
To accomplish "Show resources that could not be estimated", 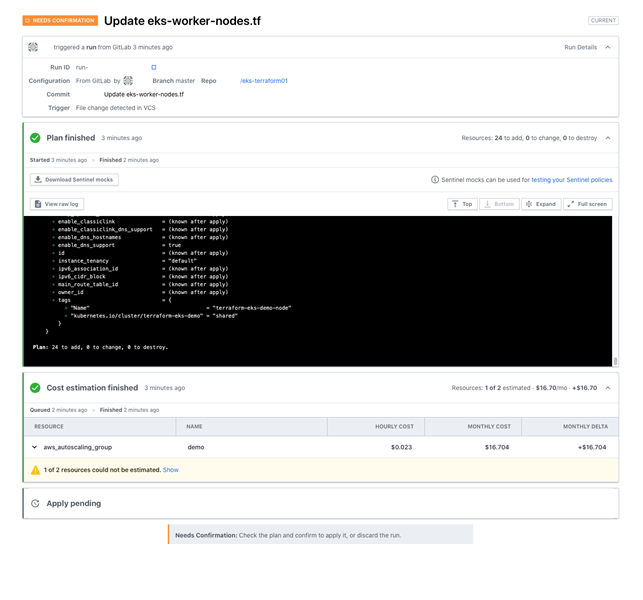I will click(171, 469).
